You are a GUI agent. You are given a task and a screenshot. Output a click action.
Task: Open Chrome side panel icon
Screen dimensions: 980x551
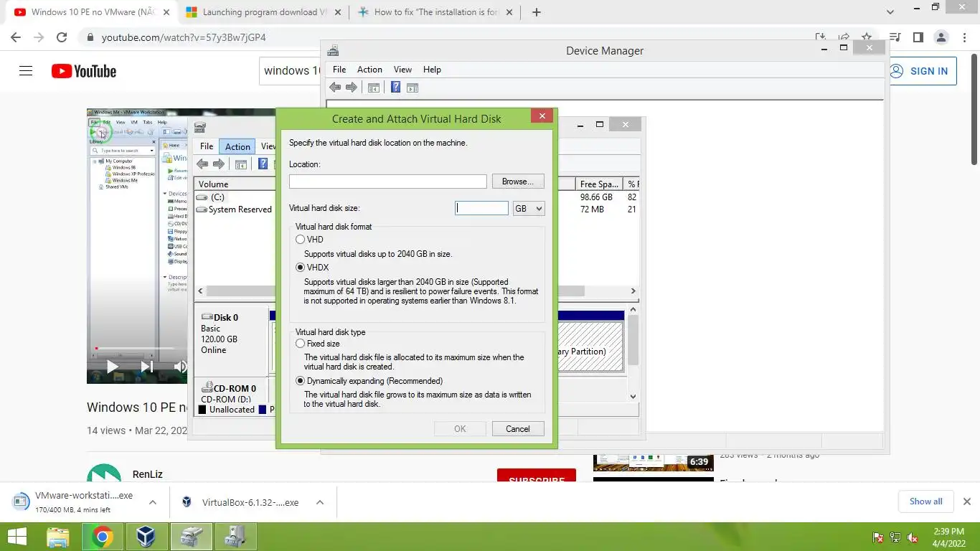click(x=918, y=37)
